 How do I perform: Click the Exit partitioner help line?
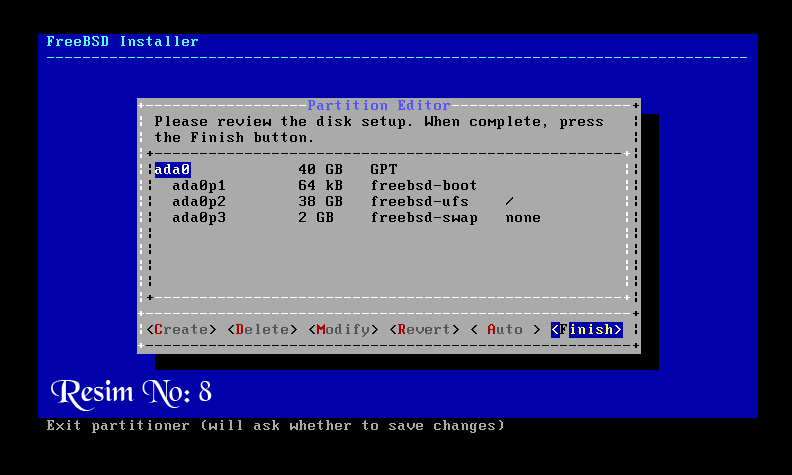(275, 425)
